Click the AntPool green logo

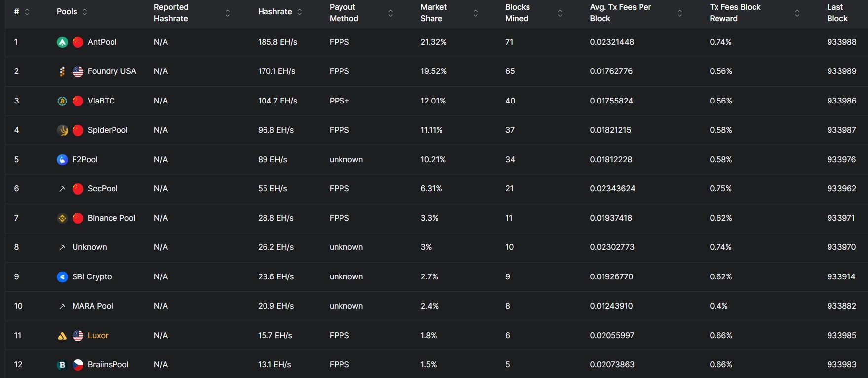[61, 42]
